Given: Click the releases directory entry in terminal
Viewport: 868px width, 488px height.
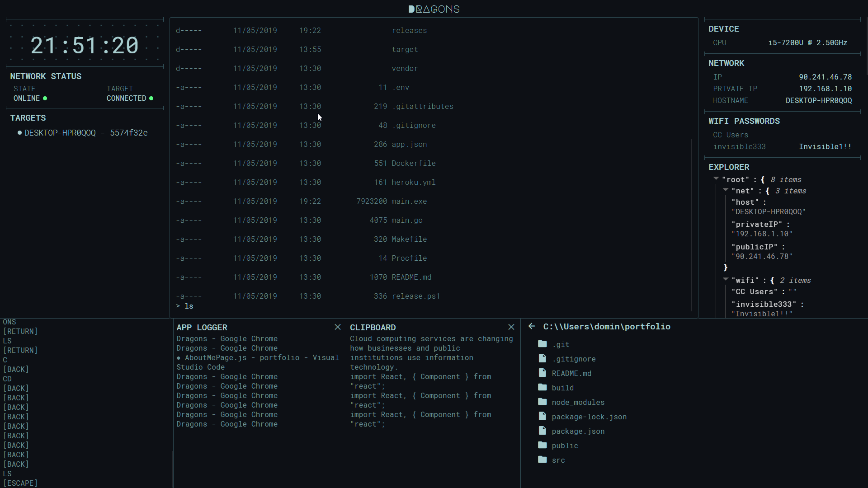Looking at the screenshot, I should click(409, 31).
